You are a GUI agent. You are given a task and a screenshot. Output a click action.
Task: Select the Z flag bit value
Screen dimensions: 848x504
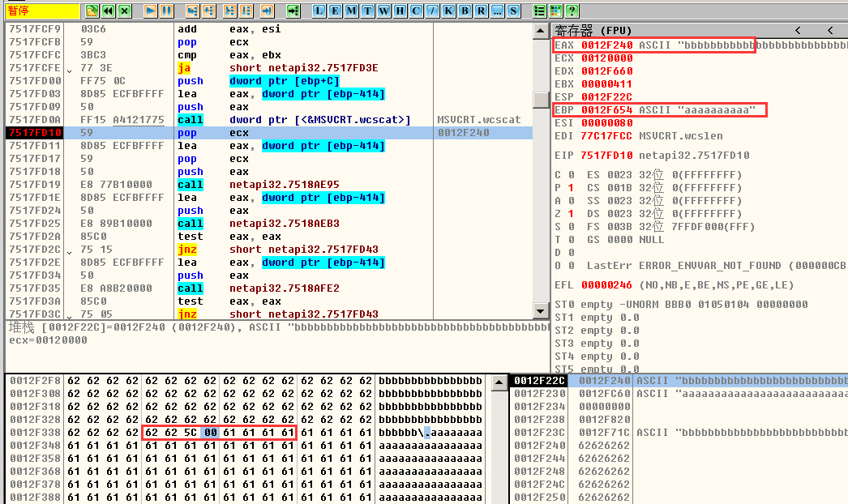click(x=572, y=214)
